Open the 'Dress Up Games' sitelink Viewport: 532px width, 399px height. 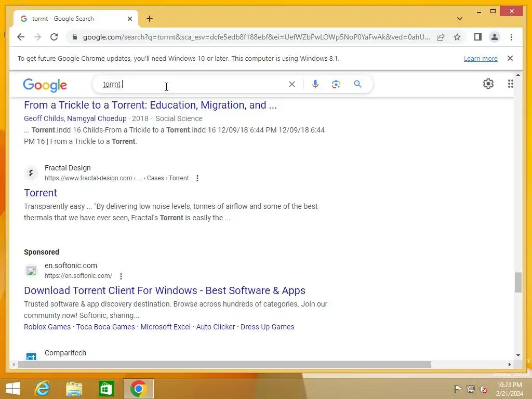268,327
